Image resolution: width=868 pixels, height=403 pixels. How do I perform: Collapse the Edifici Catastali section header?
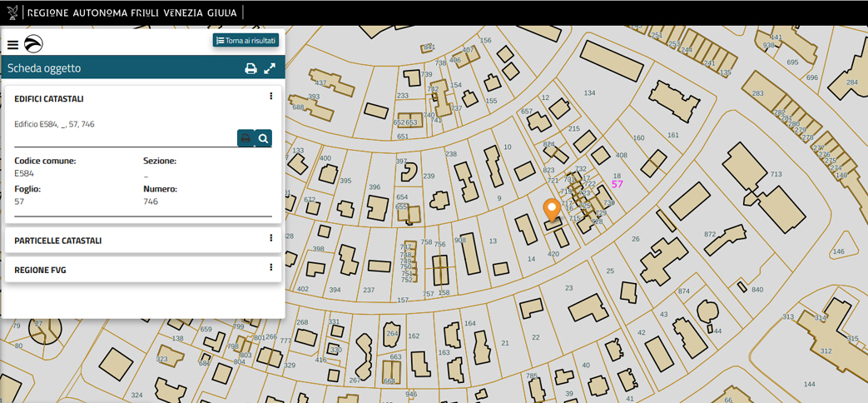click(x=49, y=99)
